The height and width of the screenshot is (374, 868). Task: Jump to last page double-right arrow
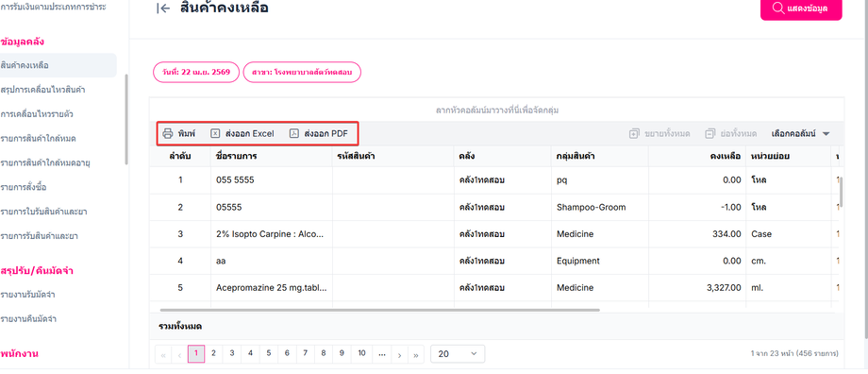[x=416, y=354]
